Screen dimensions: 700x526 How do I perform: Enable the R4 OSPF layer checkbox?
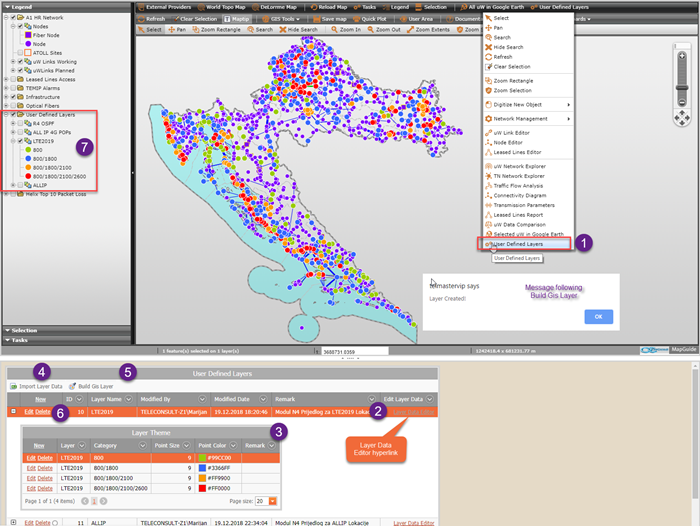pos(21,123)
